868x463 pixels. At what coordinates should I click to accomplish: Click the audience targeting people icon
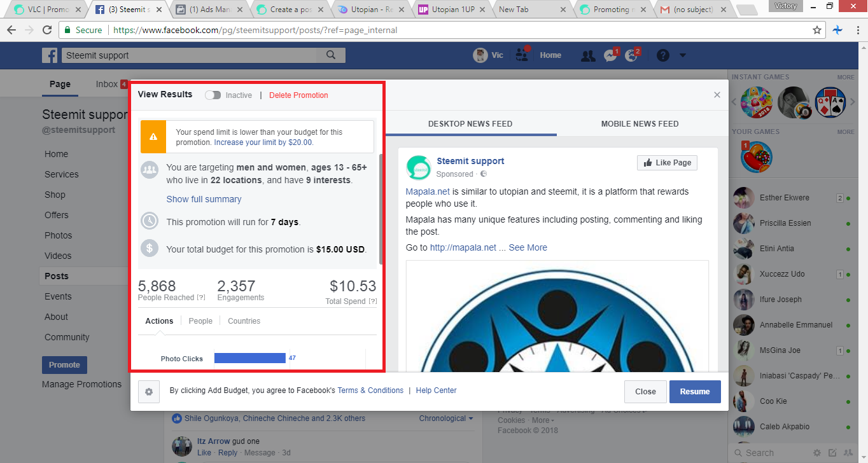[x=150, y=170]
